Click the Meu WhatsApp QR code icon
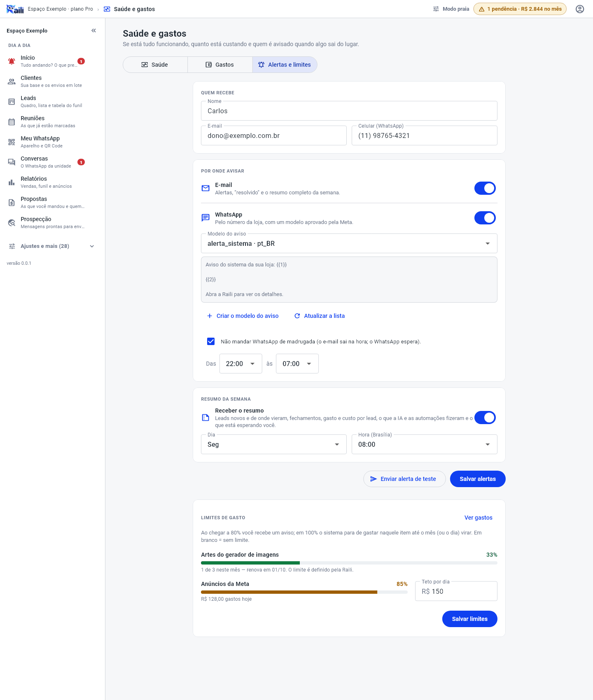This screenshot has width=593, height=700. [12, 142]
